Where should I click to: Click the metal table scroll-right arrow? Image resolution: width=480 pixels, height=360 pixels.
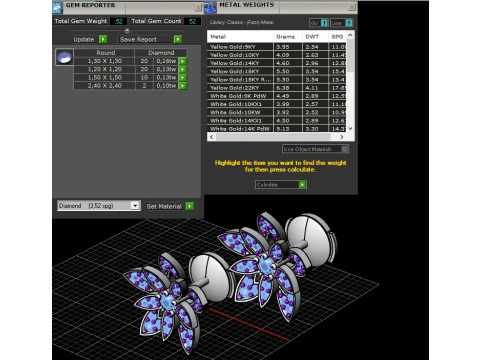342,137
